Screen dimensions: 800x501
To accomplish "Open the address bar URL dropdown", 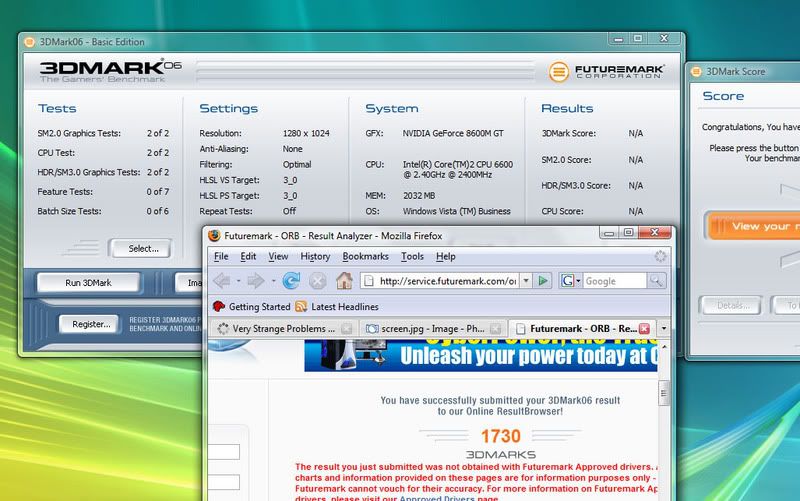I will [x=526, y=281].
